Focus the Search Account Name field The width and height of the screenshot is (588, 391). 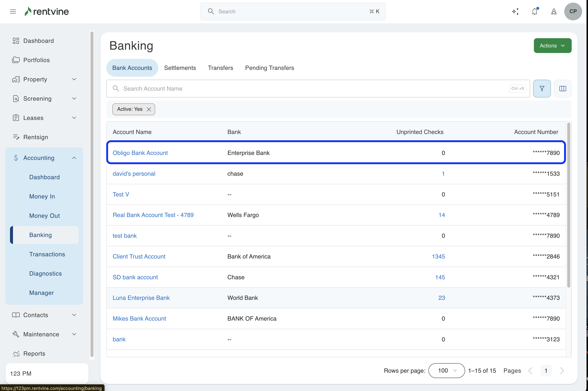314,89
